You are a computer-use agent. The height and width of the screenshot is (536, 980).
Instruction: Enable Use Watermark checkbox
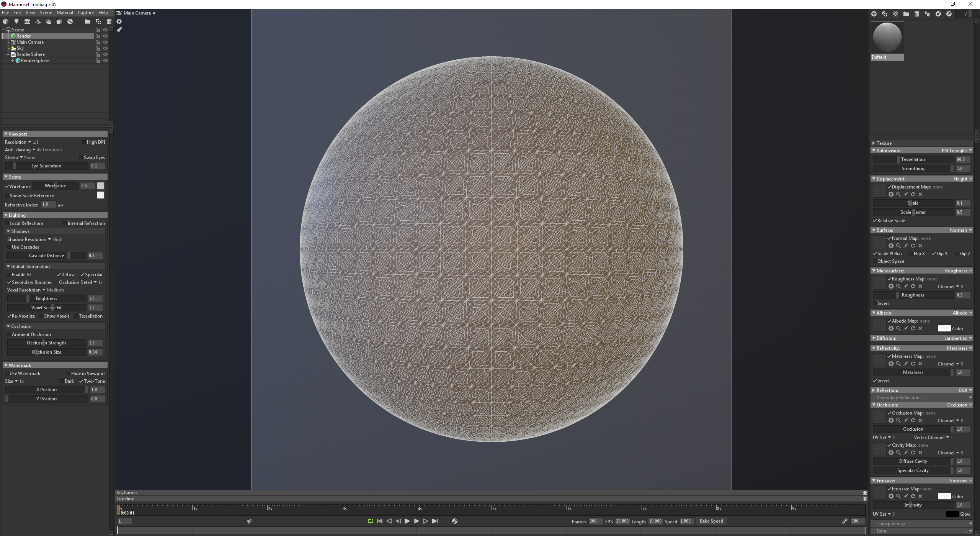pos(7,374)
